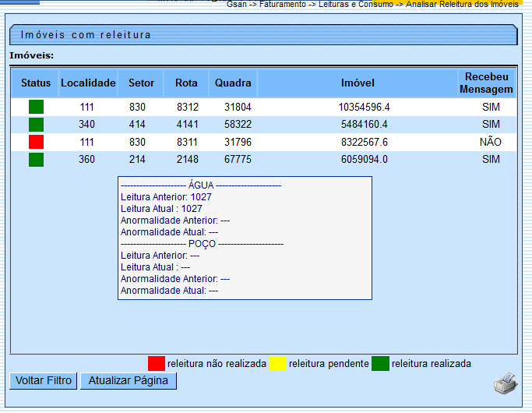Click the Recebeu Mensagem column header

pos(486,83)
